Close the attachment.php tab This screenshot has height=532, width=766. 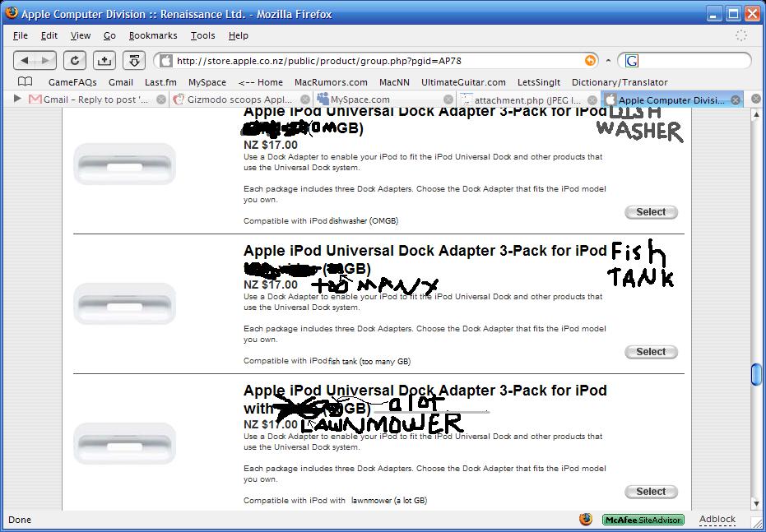pyautogui.click(x=592, y=100)
